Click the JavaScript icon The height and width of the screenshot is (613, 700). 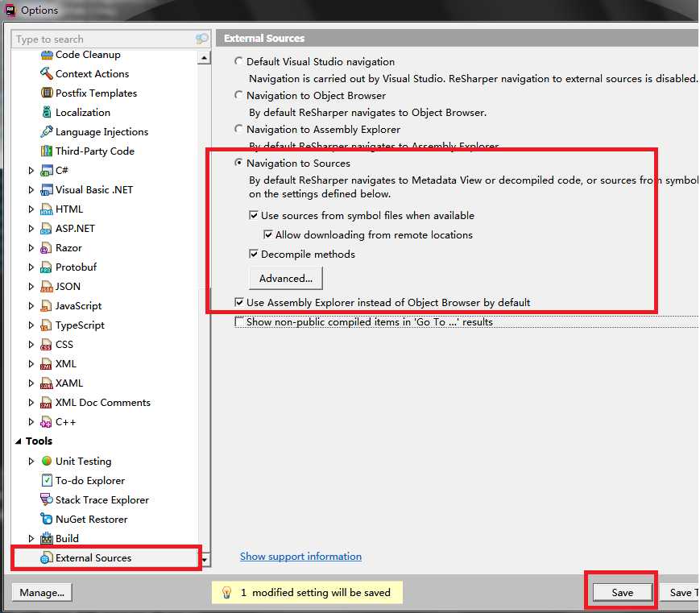coord(47,306)
